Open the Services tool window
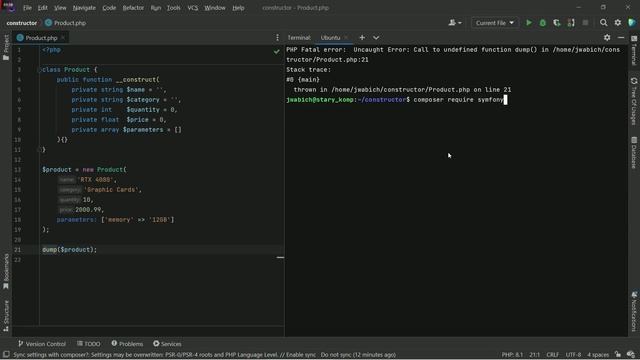This screenshot has width=640, height=360. [x=167, y=344]
